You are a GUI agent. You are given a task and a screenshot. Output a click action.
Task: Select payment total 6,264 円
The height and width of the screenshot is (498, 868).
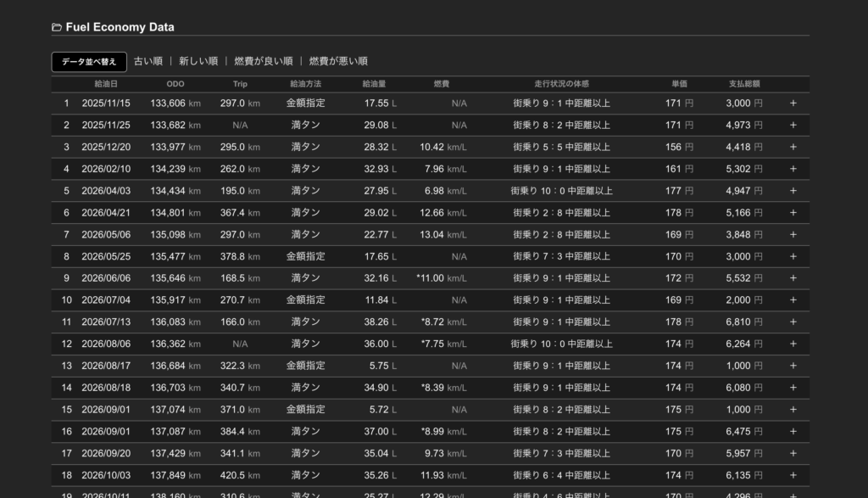(x=744, y=344)
